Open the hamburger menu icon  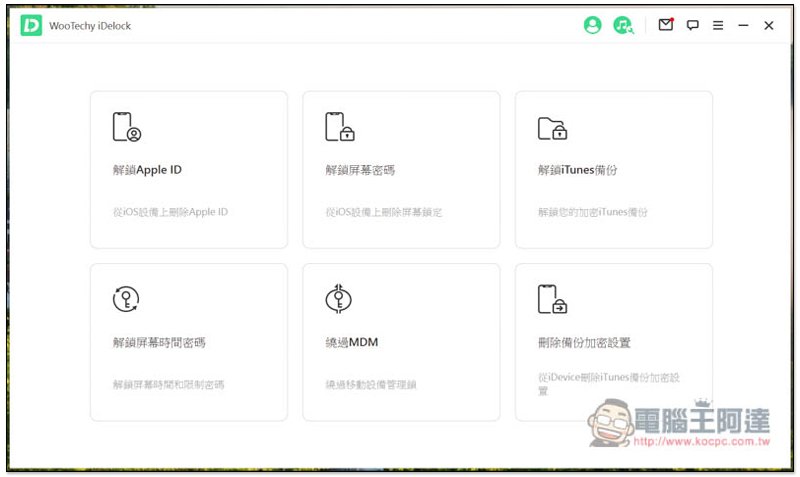[x=718, y=25]
